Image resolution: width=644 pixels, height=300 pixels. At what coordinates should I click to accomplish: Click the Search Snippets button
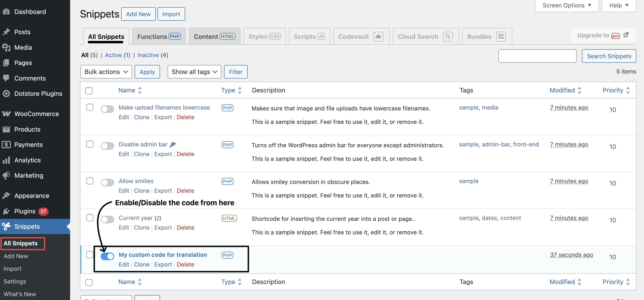coord(609,56)
